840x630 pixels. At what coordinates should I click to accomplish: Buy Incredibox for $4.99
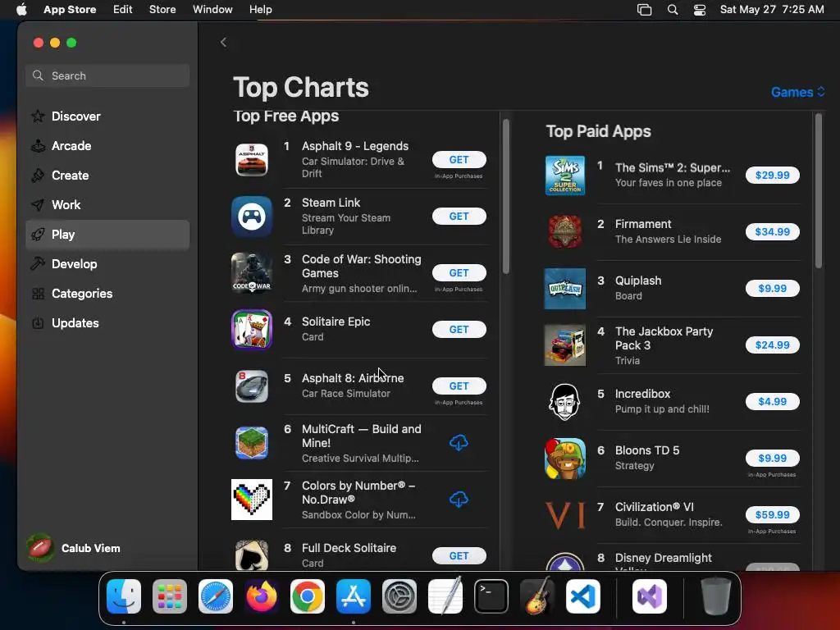pyautogui.click(x=772, y=402)
